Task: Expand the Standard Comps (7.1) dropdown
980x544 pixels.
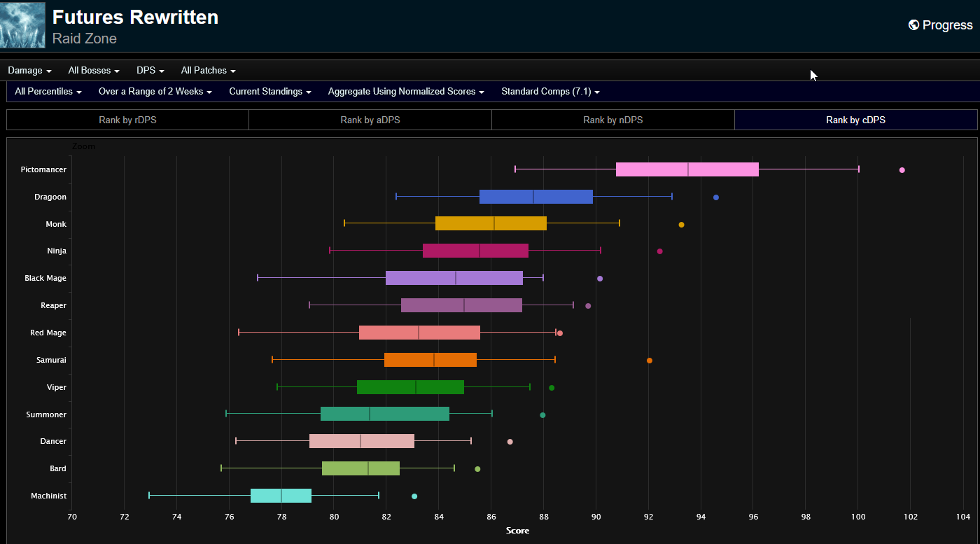Action: (550, 92)
